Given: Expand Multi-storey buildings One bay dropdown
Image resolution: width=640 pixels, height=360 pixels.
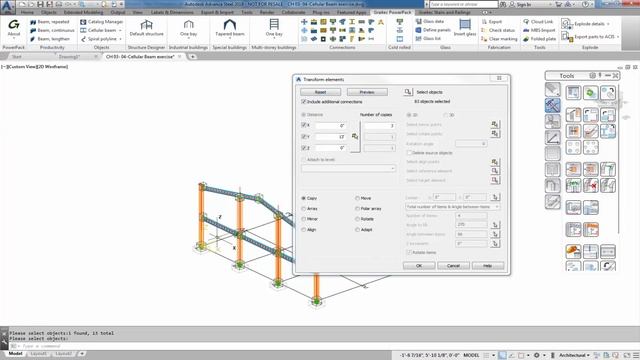Looking at the screenshot, I should point(274,38).
